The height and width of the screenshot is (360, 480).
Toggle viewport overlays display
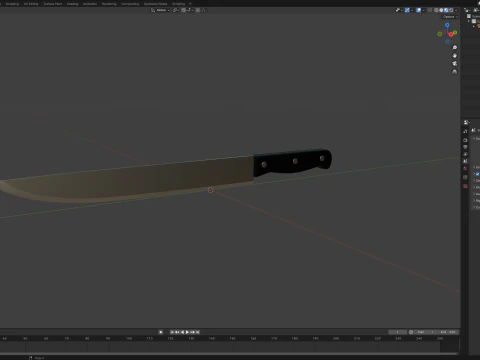[x=419, y=10]
